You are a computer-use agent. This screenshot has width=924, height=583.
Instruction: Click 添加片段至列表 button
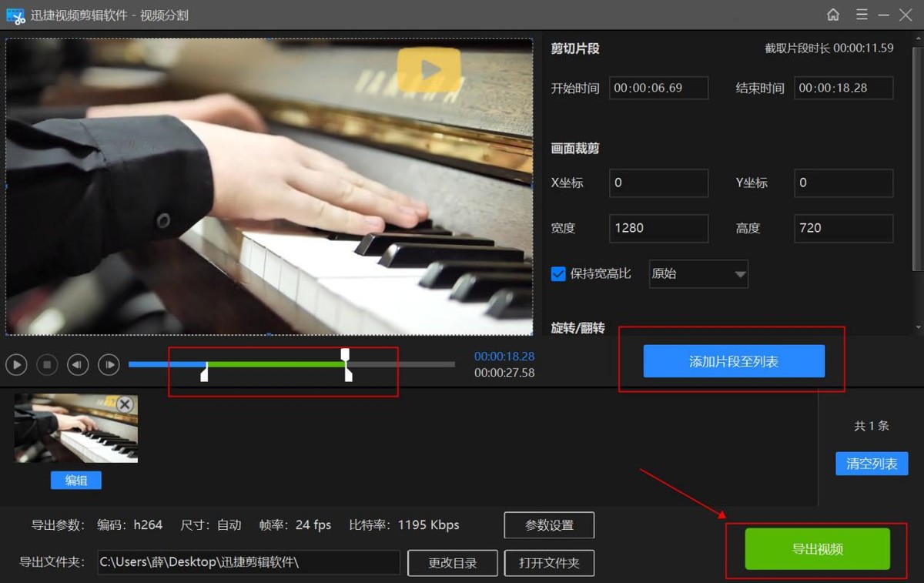pos(734,361)
